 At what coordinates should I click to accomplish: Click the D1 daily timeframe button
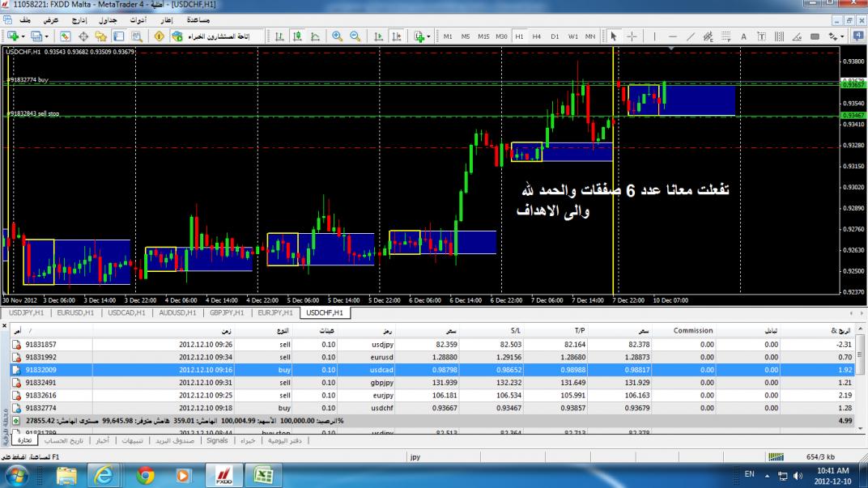coord(555,36)
